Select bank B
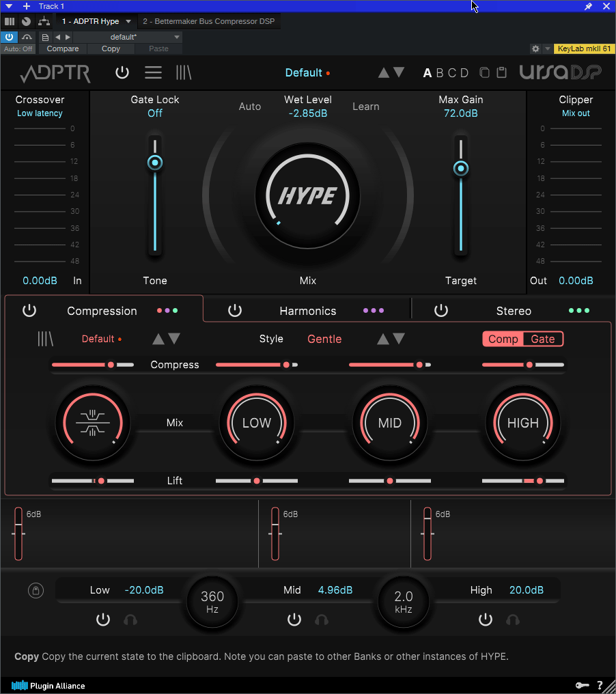This screenshot has height=694, width=616. 439,73
